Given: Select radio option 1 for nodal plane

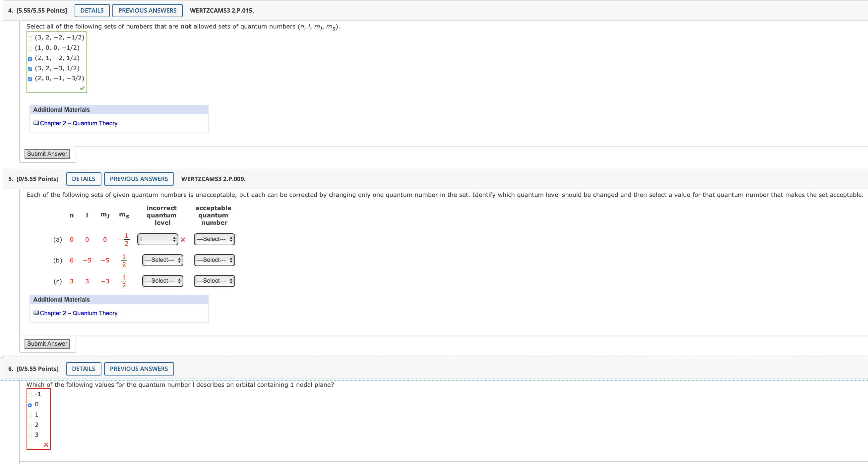Looking at the screenshot, I should 30,415.
